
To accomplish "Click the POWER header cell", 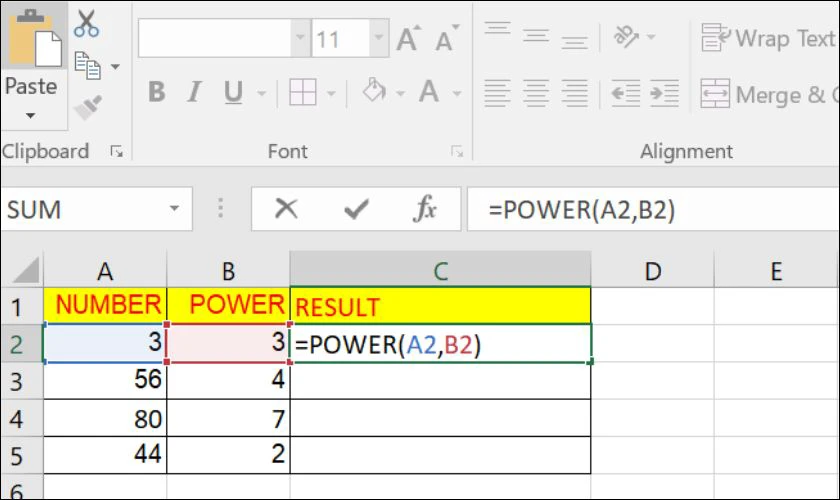I will point(228,305).
